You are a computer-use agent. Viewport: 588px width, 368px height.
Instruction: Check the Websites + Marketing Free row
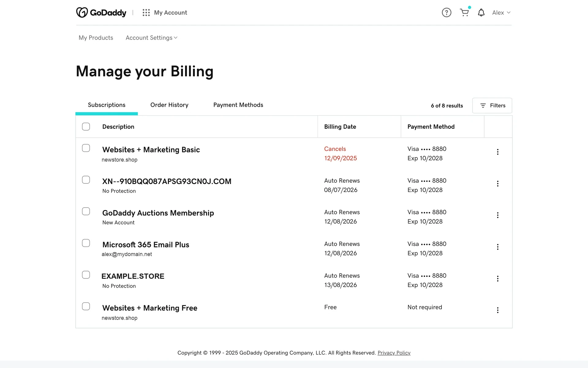coord(86,306)
